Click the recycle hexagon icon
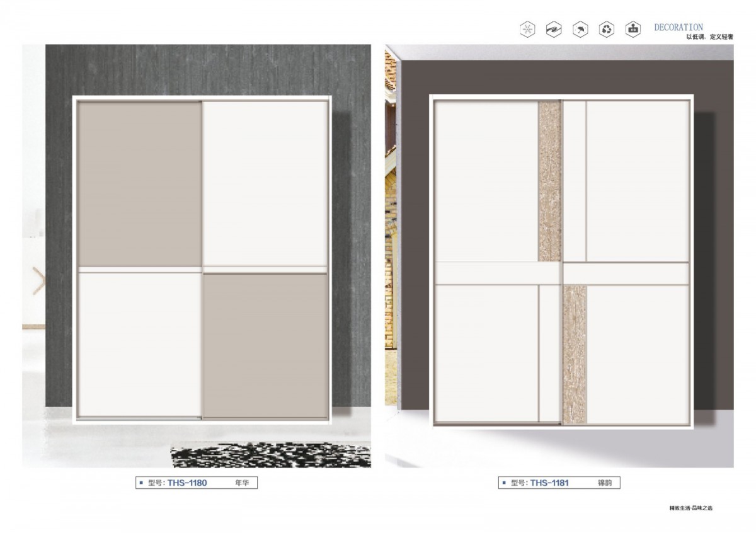756x533 pixels. click(x=606, y=30)
